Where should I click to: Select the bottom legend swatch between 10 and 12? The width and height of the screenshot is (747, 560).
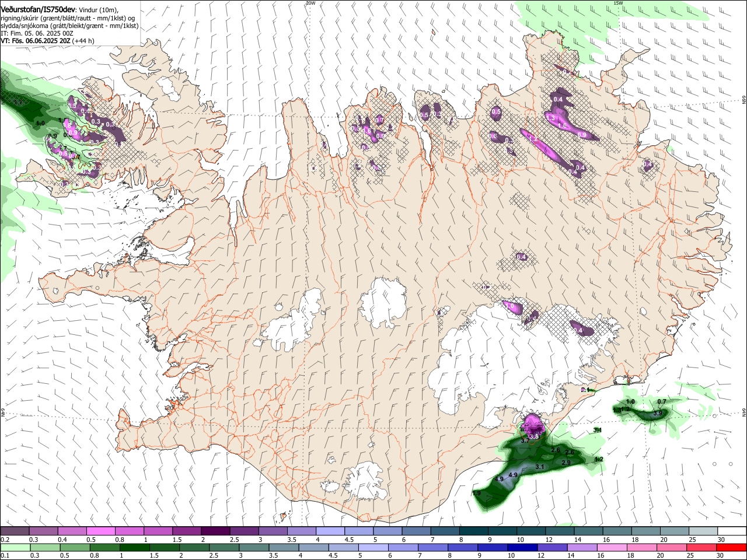523,547
